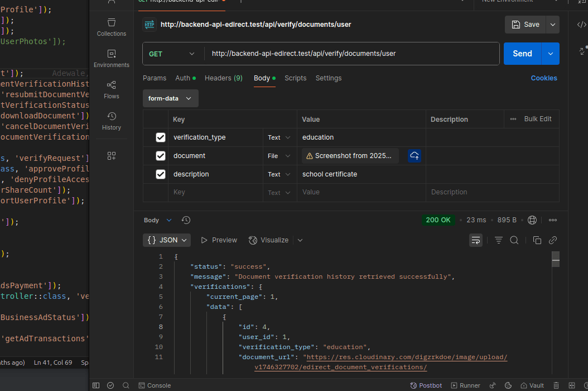Switch to the Headers (9) tab
The height and width of the screenshot is (391, 588).
pos(224,78)
